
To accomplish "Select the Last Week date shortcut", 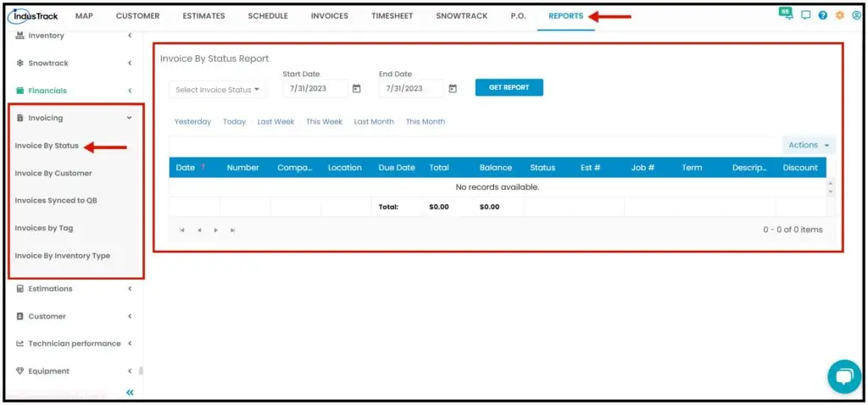I will (275, 122).
